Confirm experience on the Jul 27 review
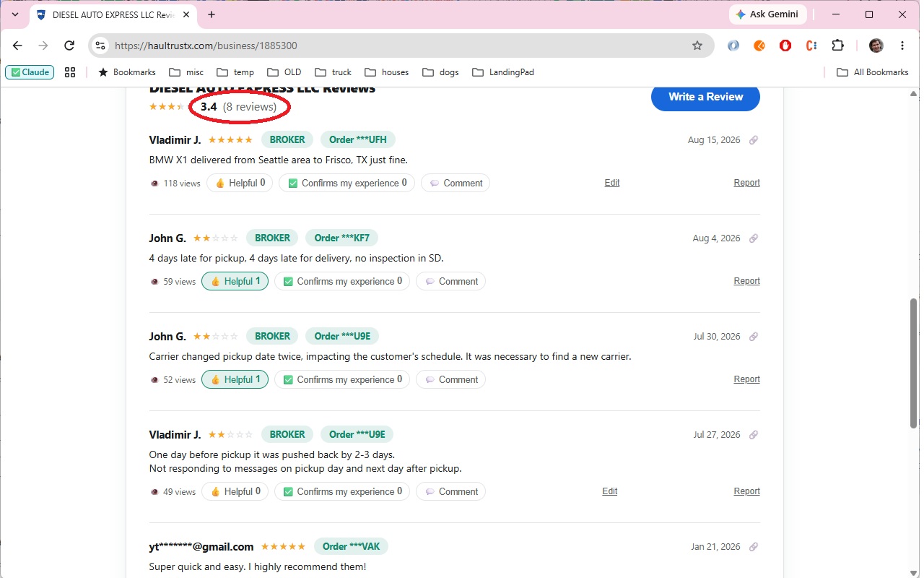This screenshot has height=578, width=924. point(342,491)
